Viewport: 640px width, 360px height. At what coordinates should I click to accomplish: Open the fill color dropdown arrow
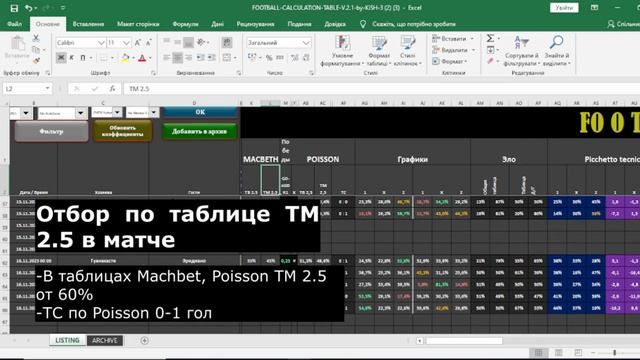pos(133,58)
